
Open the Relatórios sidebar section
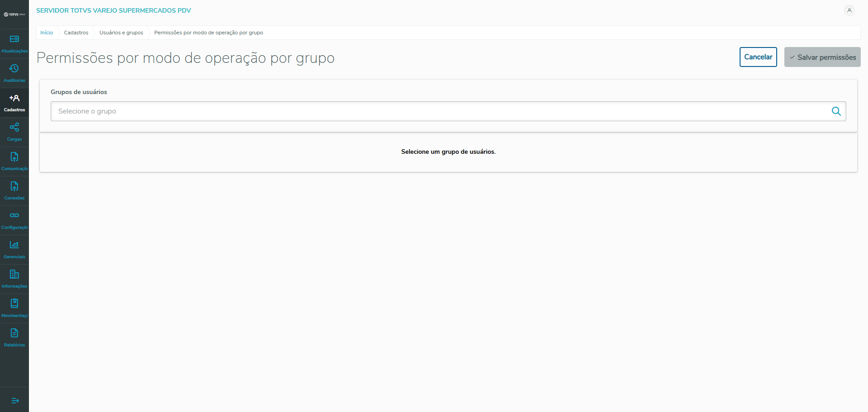click(x=14, y=338)
